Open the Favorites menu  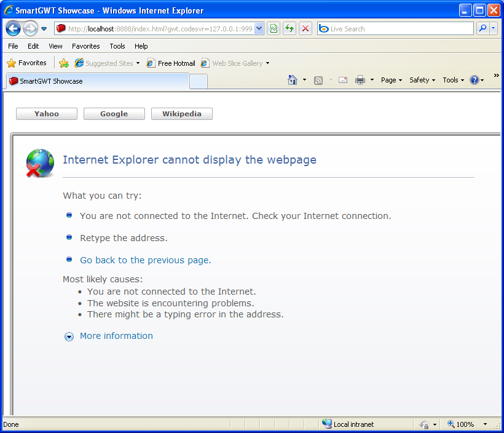[x=86, y=46]
